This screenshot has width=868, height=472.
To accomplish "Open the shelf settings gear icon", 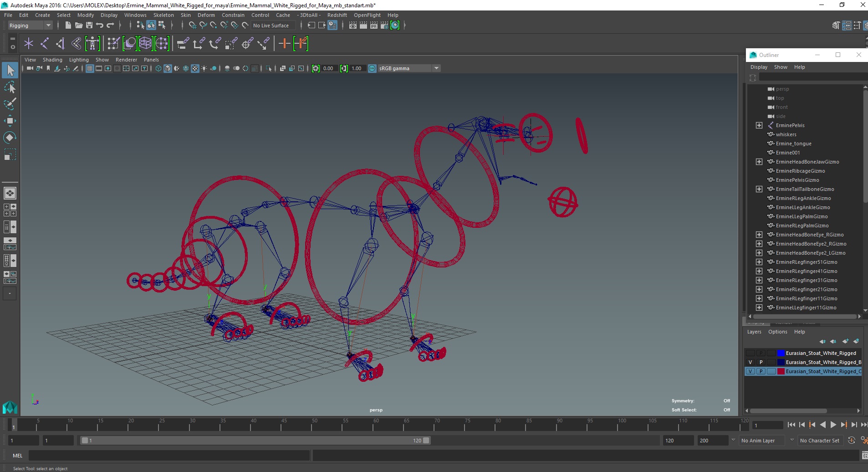I will [13, 46].
